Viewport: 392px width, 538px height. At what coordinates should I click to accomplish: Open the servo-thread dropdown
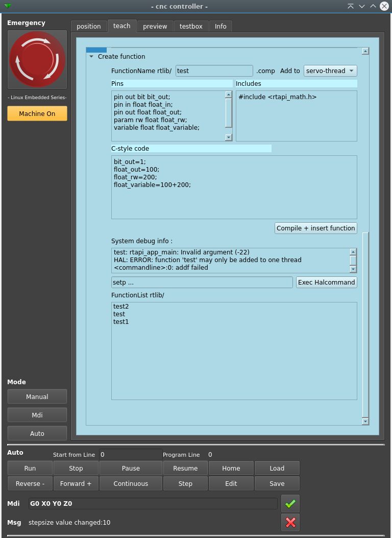click(x=330, y=71)
